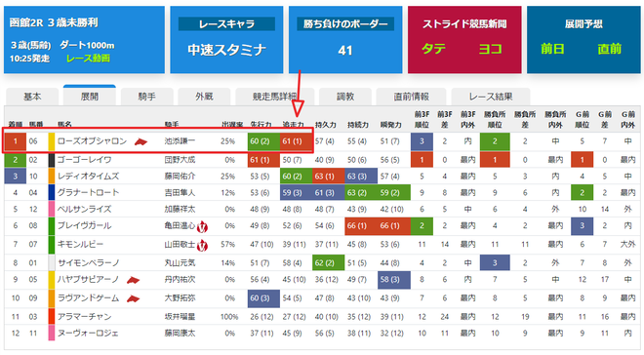
Task: Click the 大外 cell in the キモンルビー row
Action: (x=628, y=244)
